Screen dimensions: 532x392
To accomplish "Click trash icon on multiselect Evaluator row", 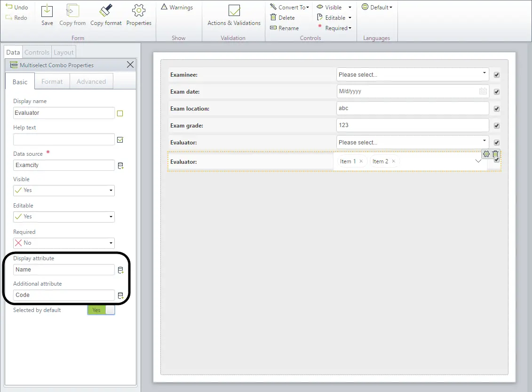I will coord(495,154).
